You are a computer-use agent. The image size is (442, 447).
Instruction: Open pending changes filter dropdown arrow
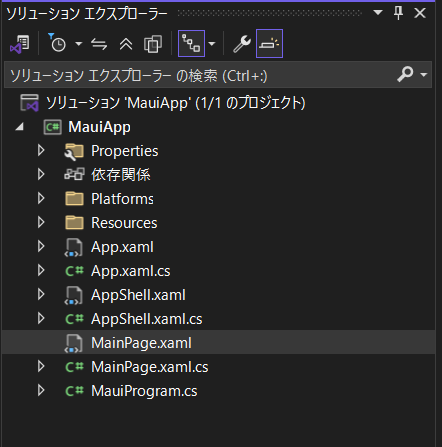click(x=79, y=44)
